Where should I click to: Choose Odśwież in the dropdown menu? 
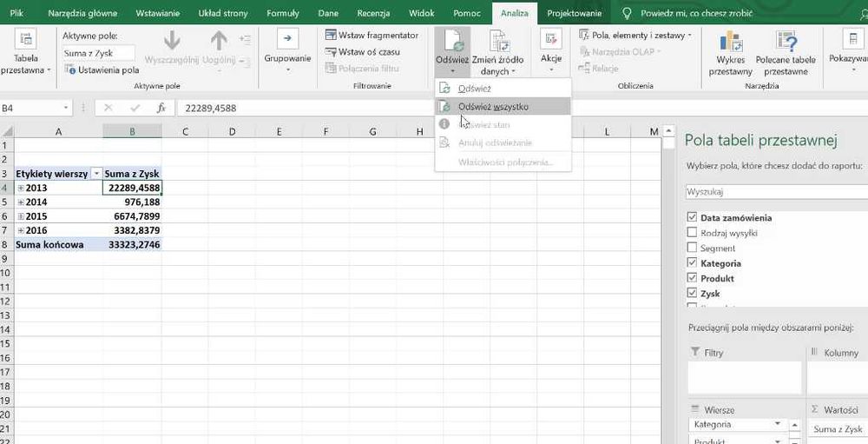[503, 88]
